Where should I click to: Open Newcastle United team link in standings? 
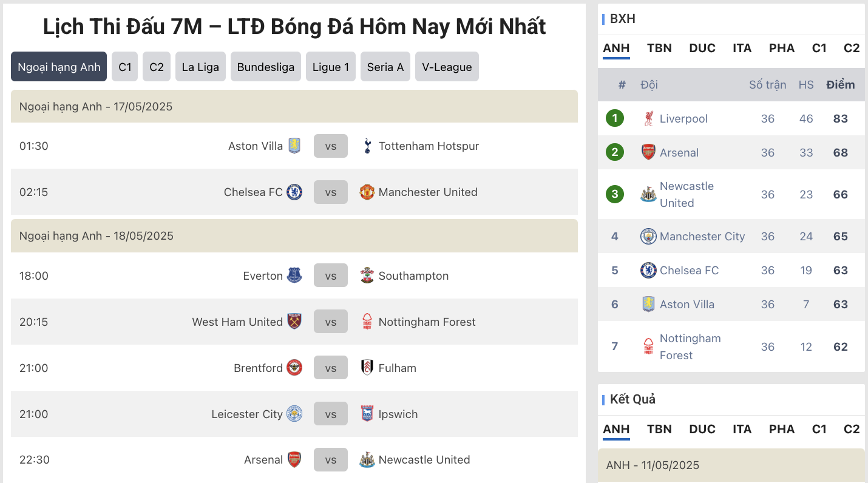point(687,194)
